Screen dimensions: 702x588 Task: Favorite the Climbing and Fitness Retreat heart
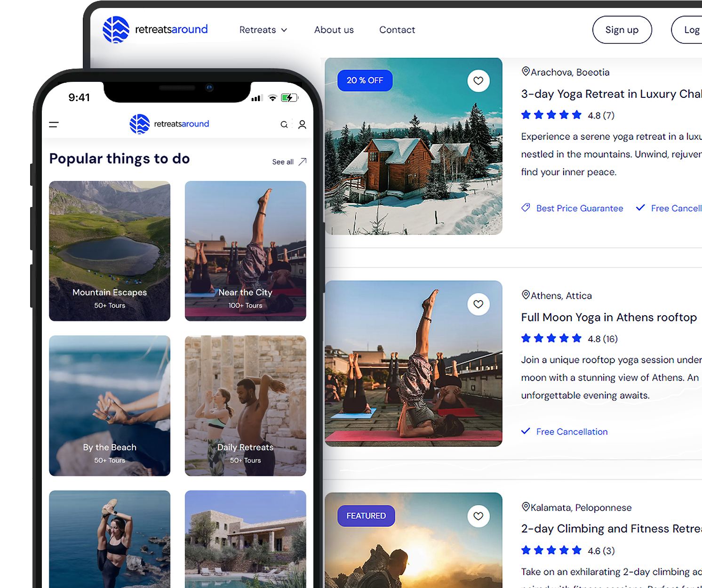[x=479, y=516]
